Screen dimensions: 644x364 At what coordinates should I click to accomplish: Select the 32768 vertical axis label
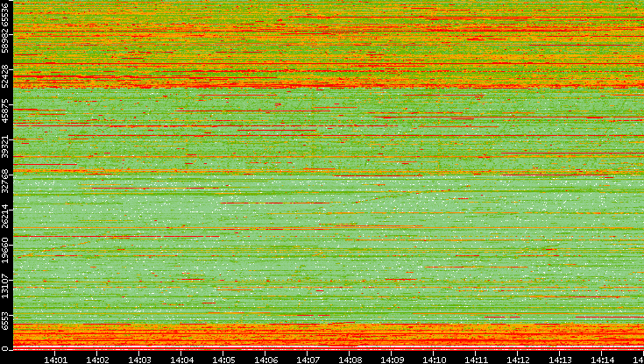pyautogui.click(x=4, y=181)
